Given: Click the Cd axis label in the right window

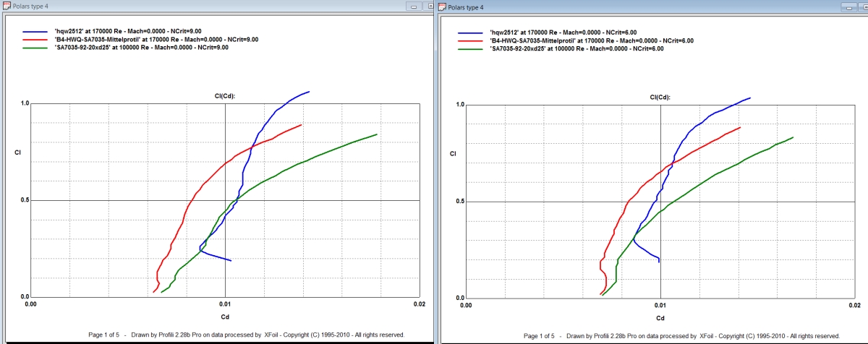Looking at the screenshot, I should 660,317.
